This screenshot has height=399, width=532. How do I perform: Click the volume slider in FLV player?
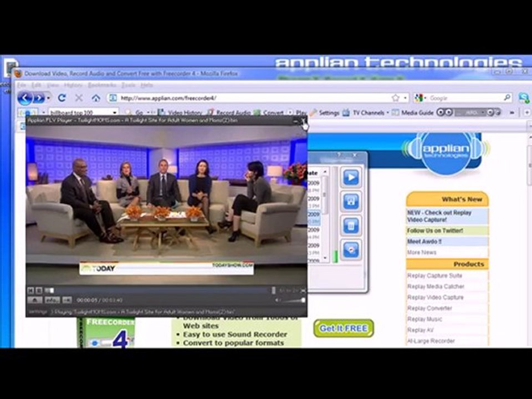(294, 300)
